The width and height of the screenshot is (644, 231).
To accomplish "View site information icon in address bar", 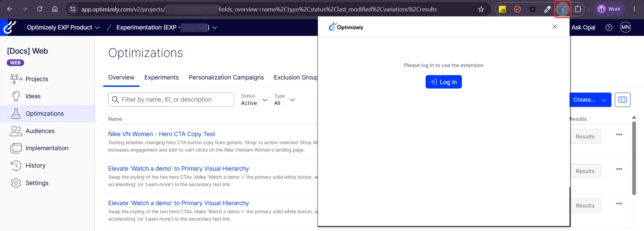I will (x=72, y=9).
